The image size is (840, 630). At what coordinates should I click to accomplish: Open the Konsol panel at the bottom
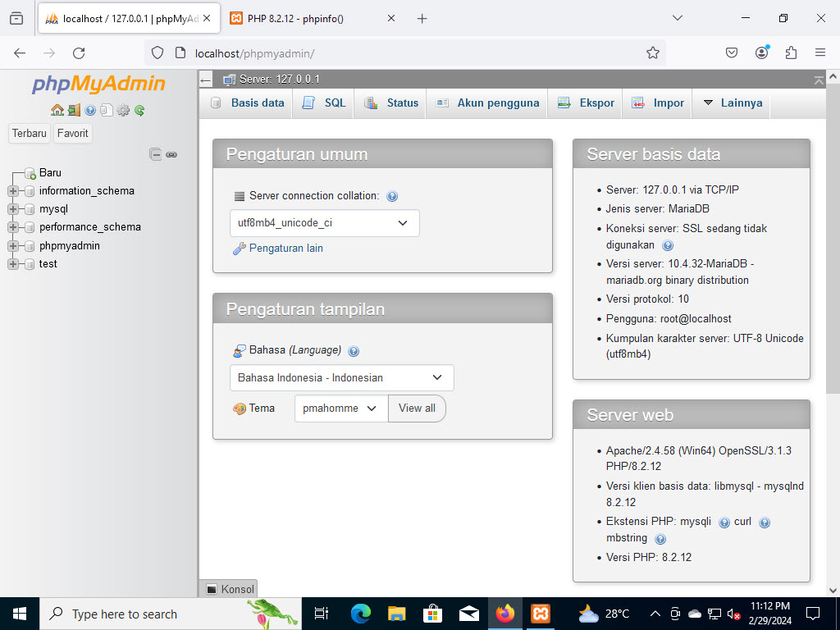pos(228,588)
